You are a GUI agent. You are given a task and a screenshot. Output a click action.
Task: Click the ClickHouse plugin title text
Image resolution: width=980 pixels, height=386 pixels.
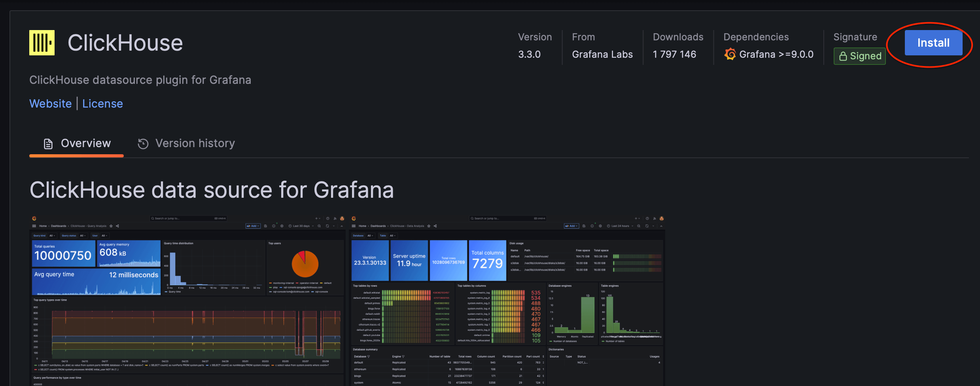tap(125, 43)
